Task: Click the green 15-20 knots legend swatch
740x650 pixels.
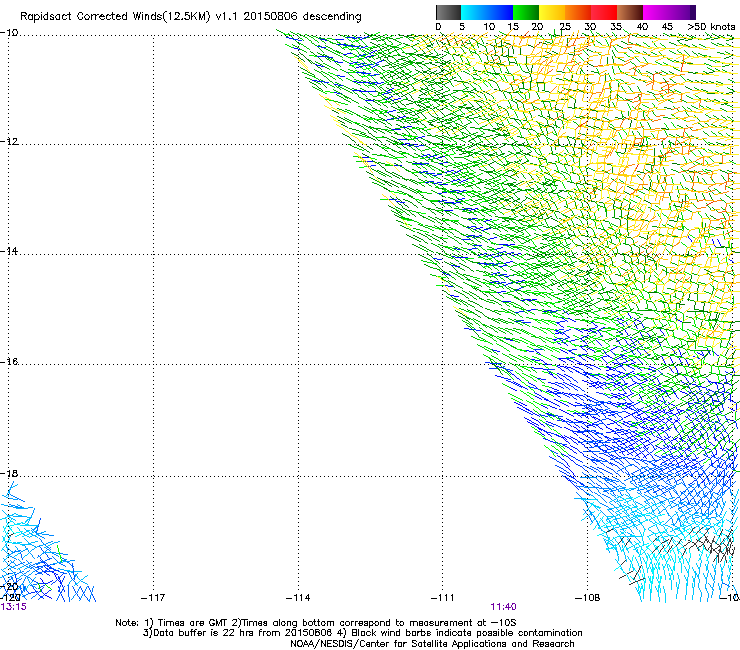Action: (x=526, y=12)
